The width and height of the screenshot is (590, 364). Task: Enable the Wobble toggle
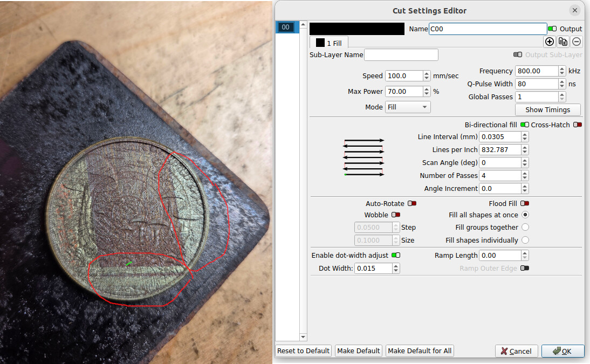coord(395,215)
